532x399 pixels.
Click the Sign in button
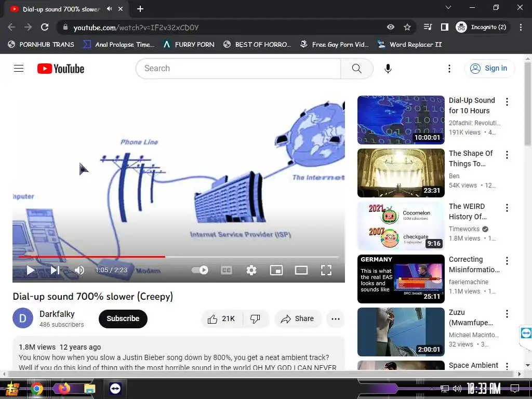pyautogui.click(x=489, y=68)
